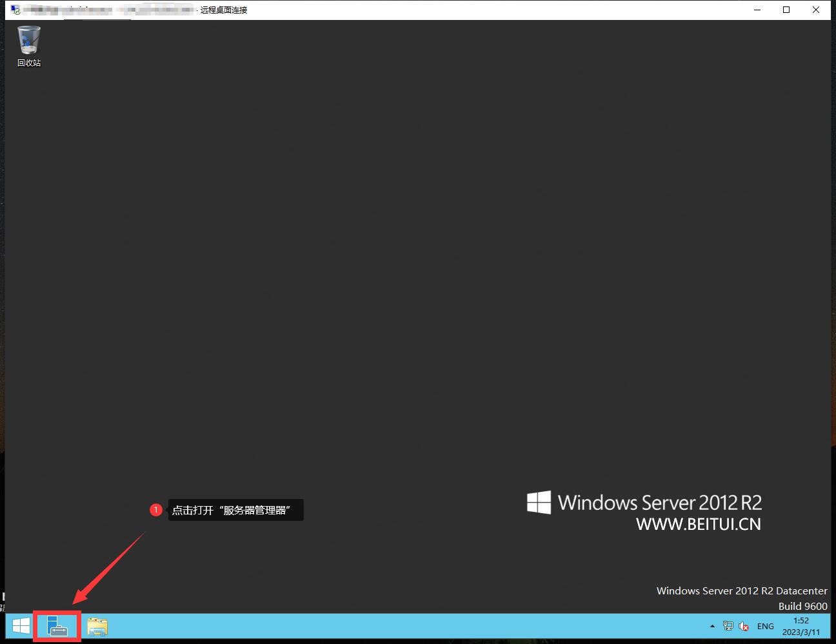Screen dimensions: 836x644
Task: Click the 回收站 label text
Action: [x=29, y=63]
